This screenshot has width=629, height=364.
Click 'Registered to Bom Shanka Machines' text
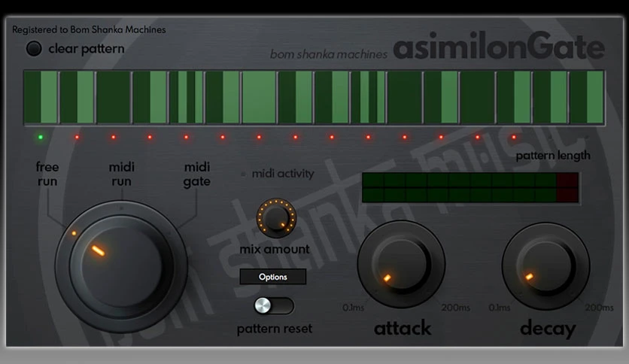(89, 29)
